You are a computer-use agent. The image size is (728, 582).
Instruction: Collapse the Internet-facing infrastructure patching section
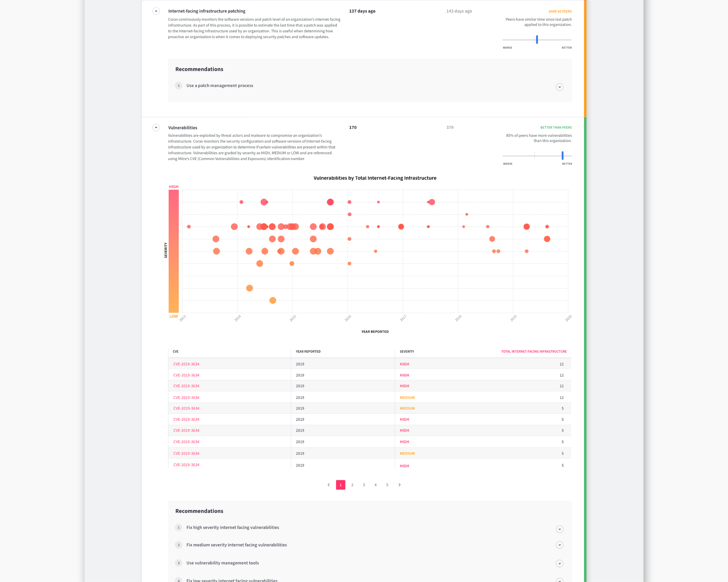point(156,11)
